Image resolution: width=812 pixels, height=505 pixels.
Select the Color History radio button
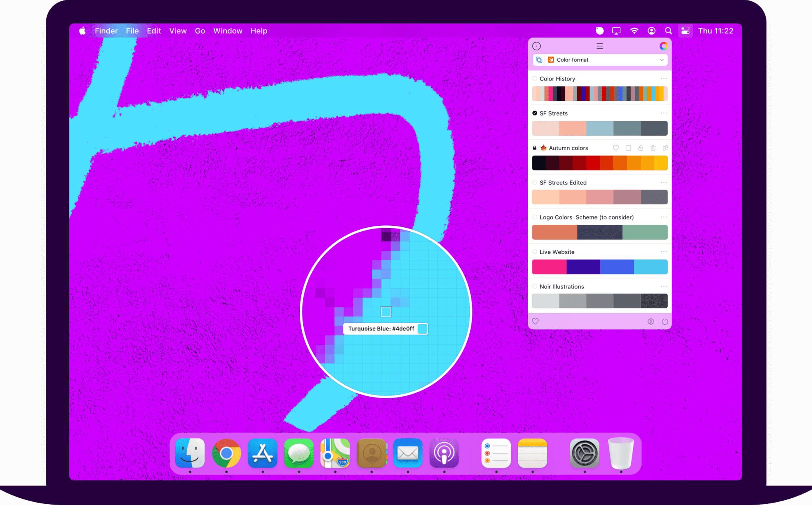[535, 79]
